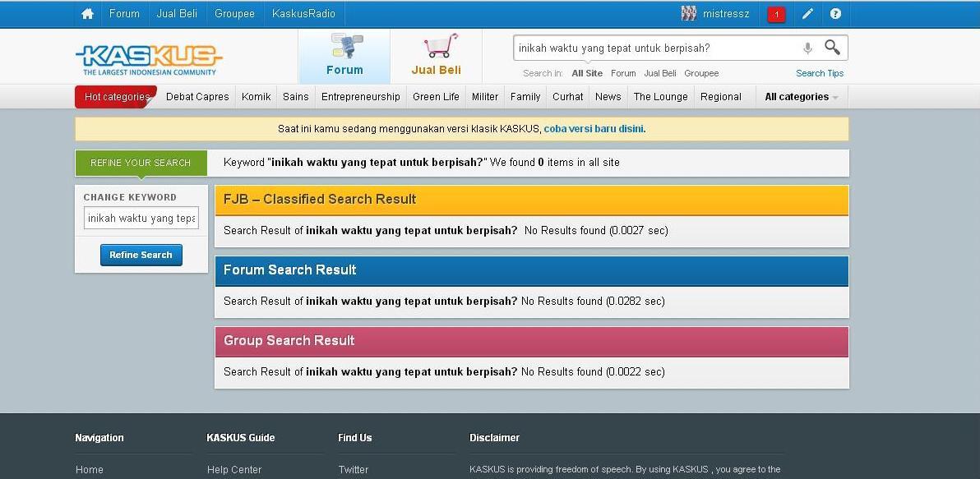Open the Militer category
The image size is (980, 479).
coord(485,97)
